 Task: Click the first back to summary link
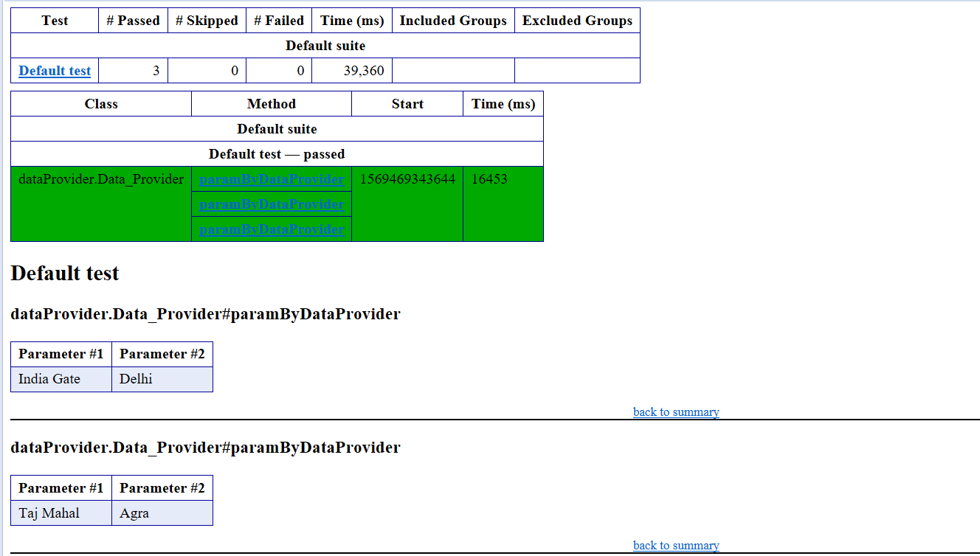point(675,411)
